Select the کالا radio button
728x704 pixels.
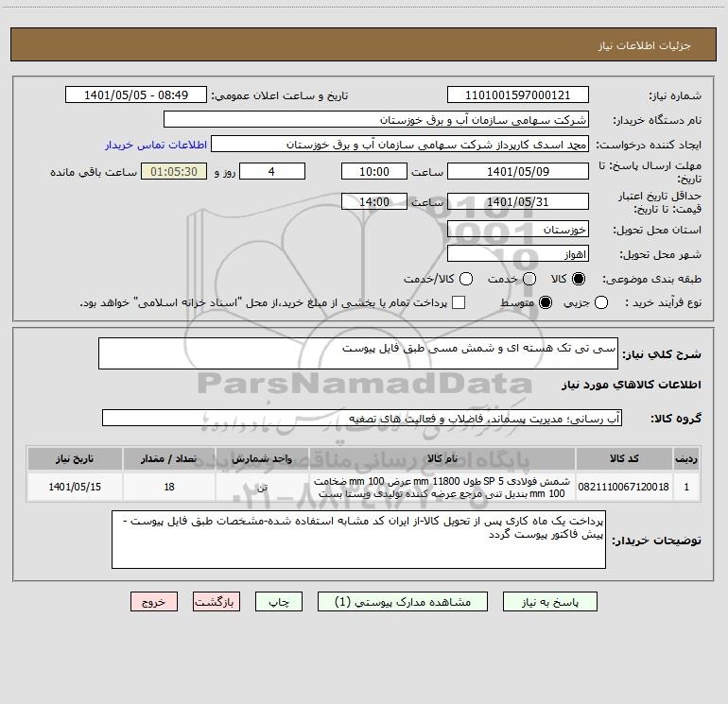[x=579, y=279]
